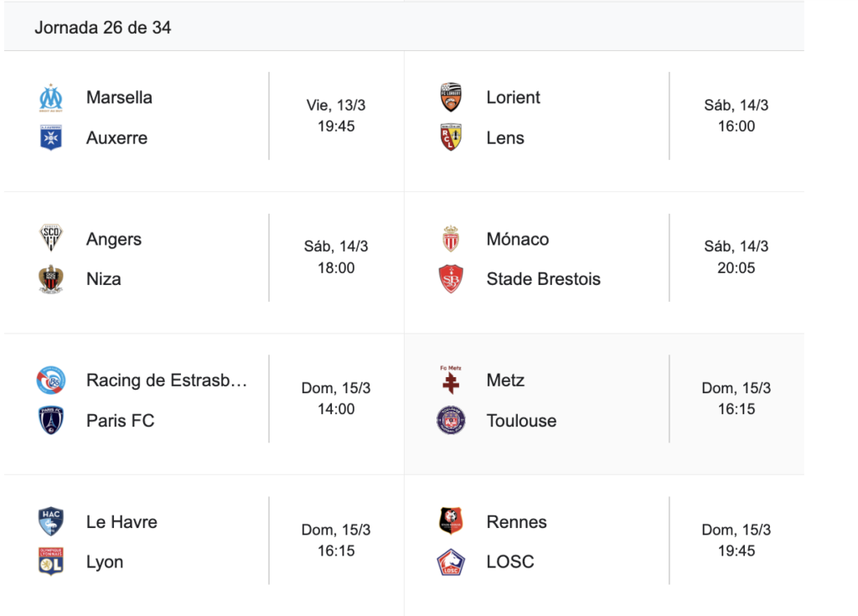Select the Niza team name
The width and height of the screenshot is (858, 616).
pos(103,279)
